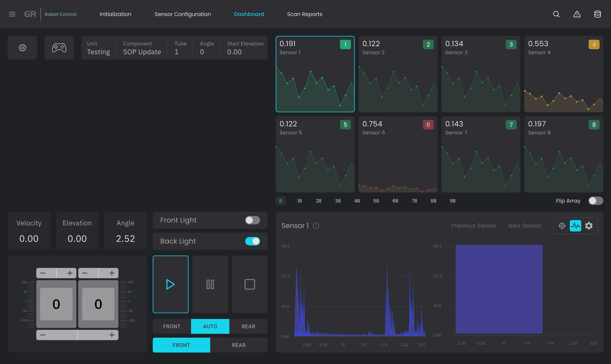
Task: Select array page 8
Action: (280, 201)
